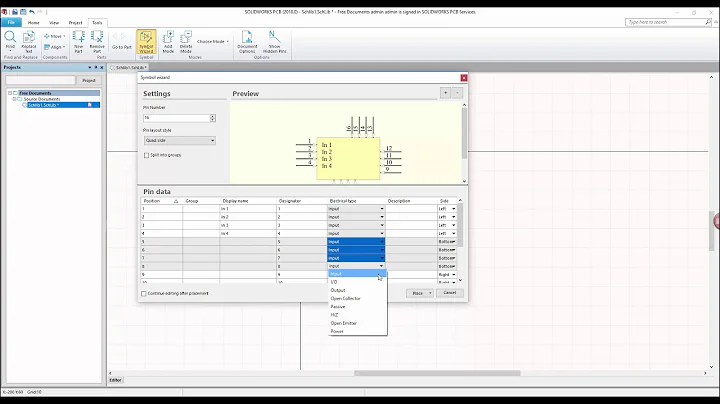720x404 pixels.
Task: Switch to the Home ribbon tab
Action: [34, 22]
